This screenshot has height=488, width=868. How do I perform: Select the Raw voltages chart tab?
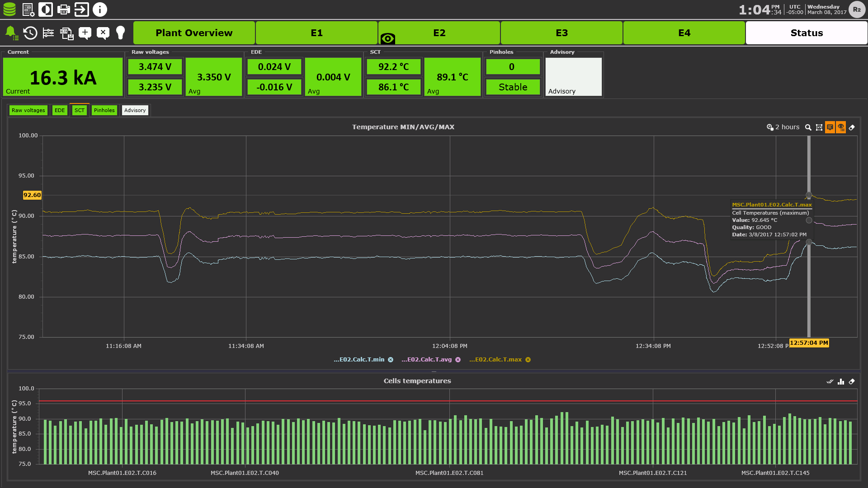coord(28,110)
